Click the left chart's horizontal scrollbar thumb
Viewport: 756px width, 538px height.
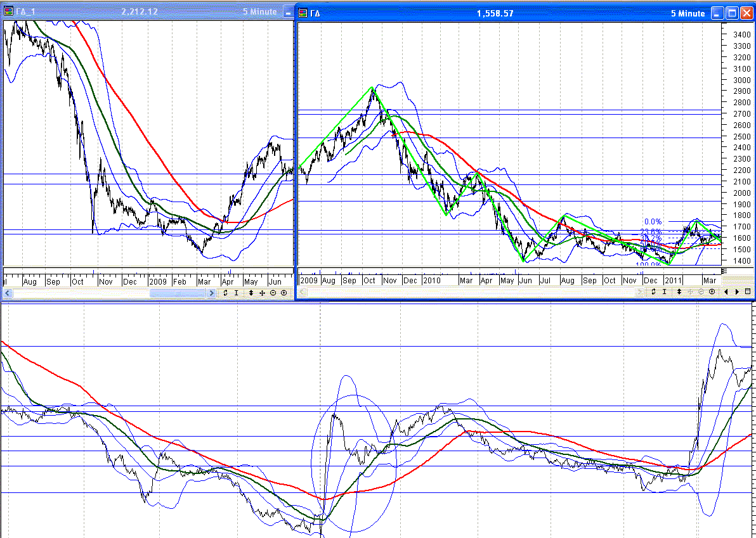coord(177,293)
